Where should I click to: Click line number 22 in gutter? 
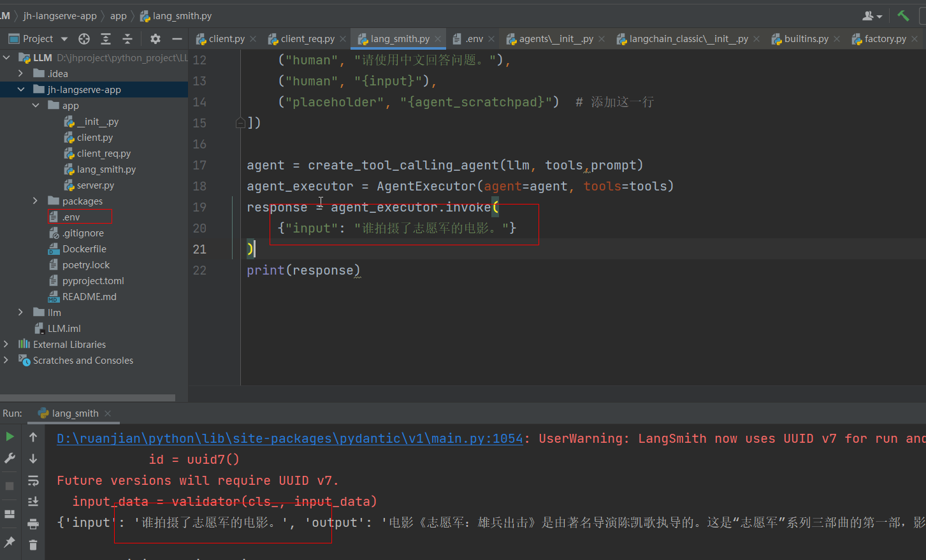199,270
